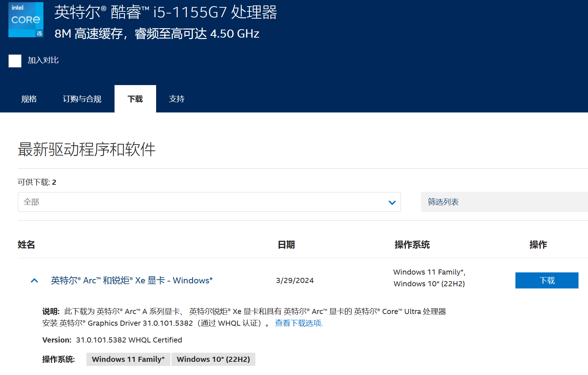Tick the 加入对比 compare checkbox
Screen dimensions: 588x375
tap(15, 61)
